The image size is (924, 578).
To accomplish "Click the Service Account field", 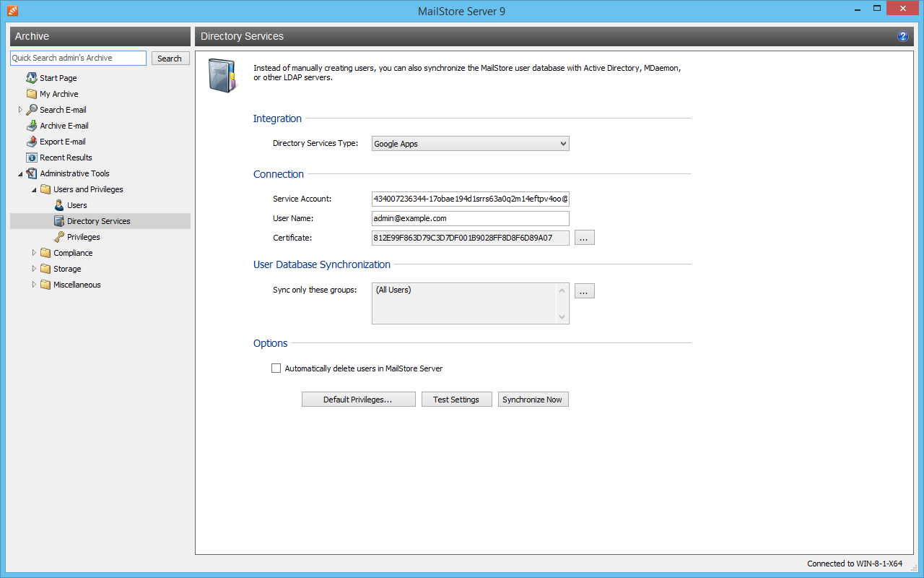I will coord(471,199).
